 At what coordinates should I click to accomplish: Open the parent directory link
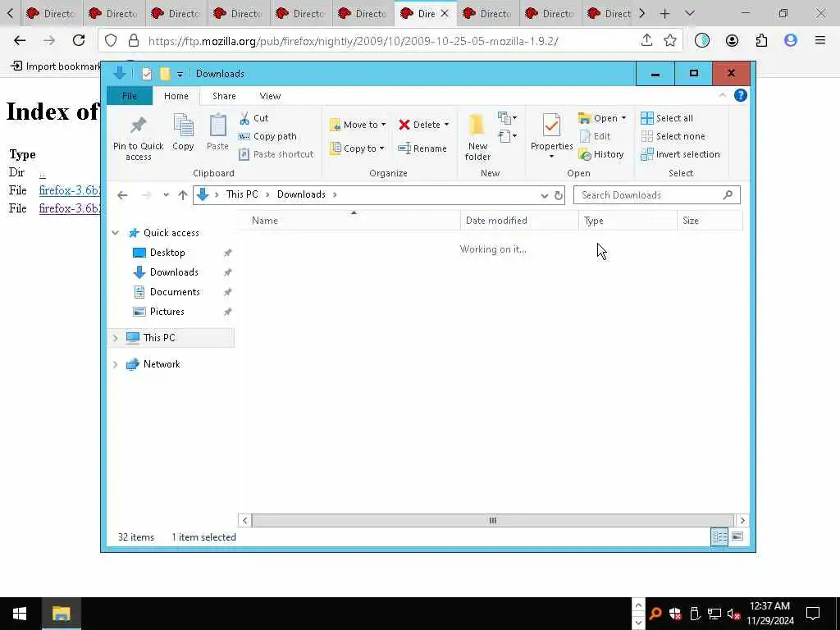43,173
